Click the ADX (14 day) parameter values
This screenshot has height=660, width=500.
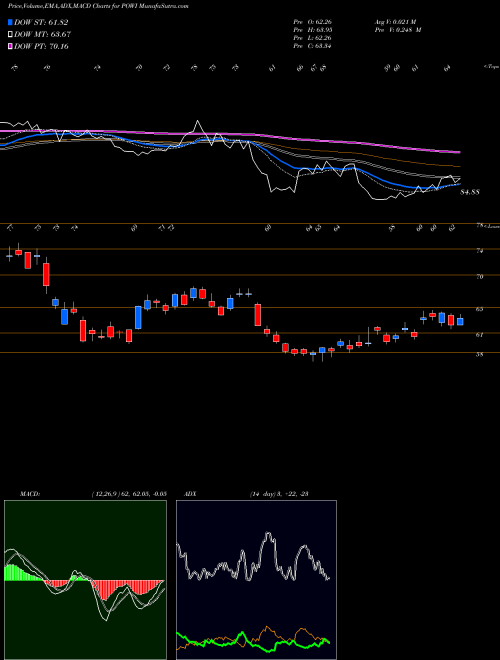279,494
